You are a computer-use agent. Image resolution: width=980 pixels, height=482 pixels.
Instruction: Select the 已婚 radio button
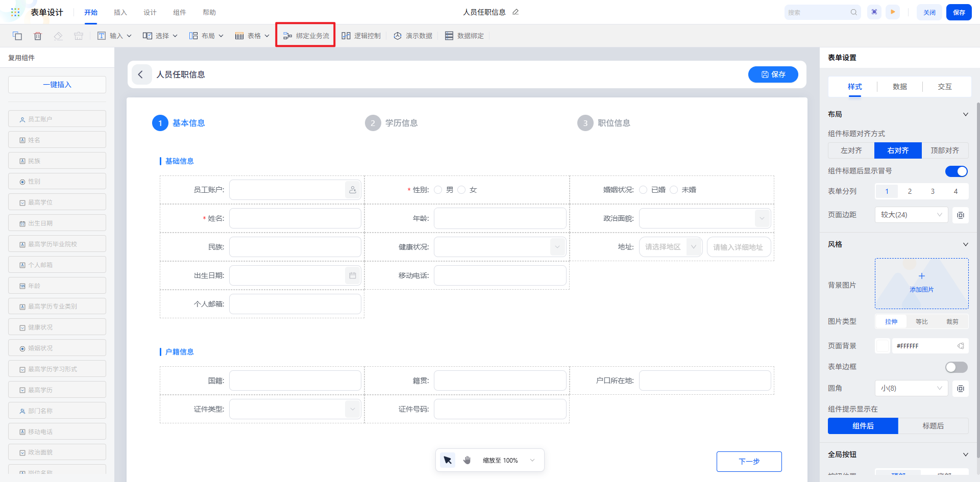pyautogui.click(x=643, y=190)
